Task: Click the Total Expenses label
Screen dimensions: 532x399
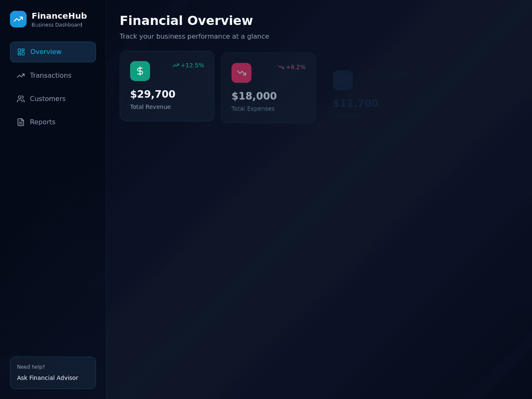Action: [x=253, y=108]
